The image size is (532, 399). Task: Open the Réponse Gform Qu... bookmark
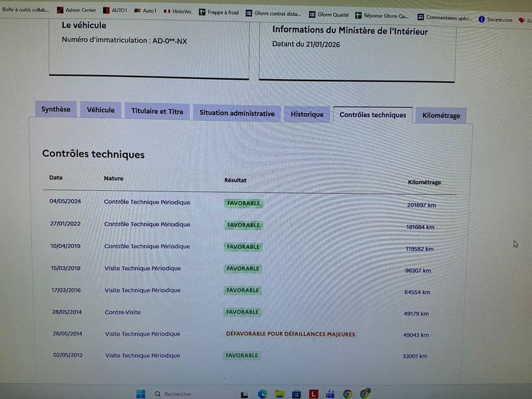(382, 15)
